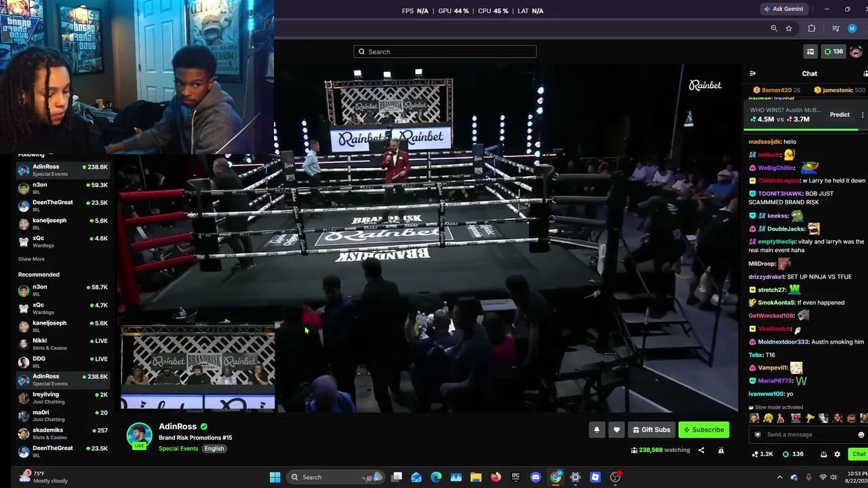The image size is (868, 488).
Task: Share the stream using the share icon
Action: (x=701, y=450)
